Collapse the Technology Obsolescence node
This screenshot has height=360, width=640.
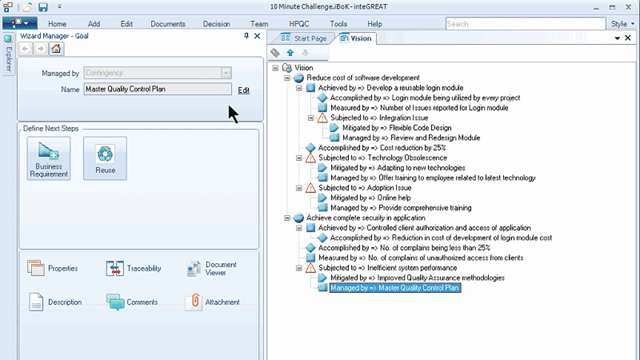(x=299, y=158)
